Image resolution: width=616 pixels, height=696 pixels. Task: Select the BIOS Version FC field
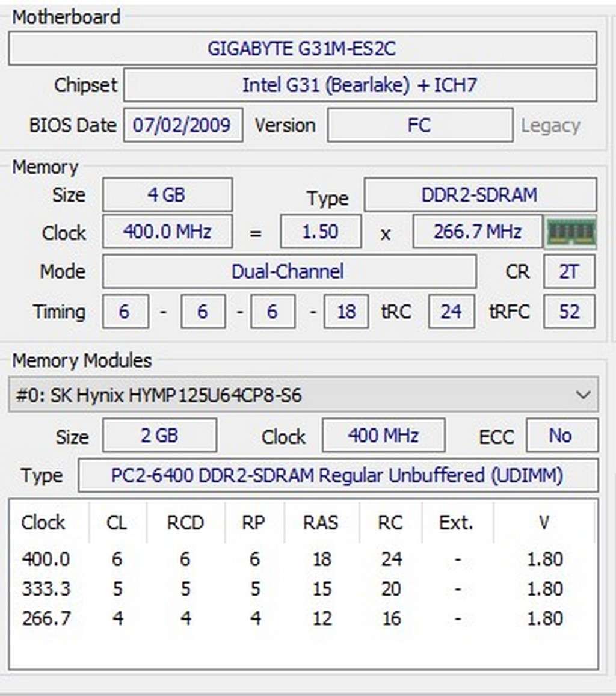419,125
